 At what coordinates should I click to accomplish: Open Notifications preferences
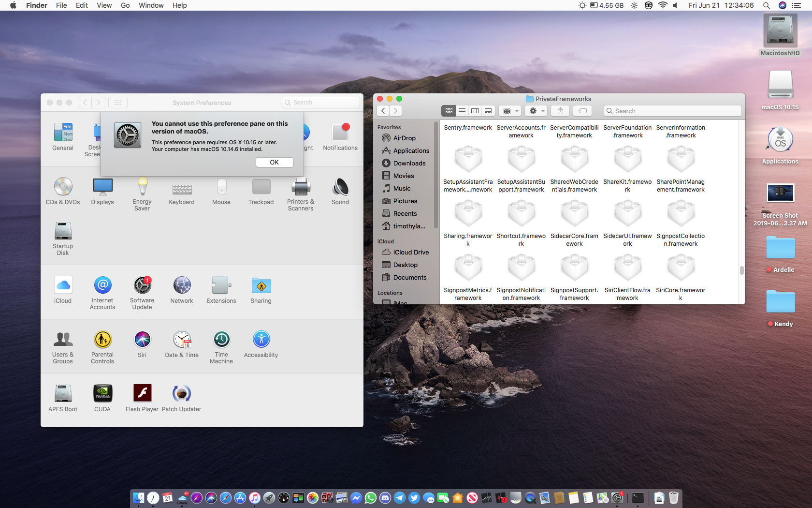click(340, 137)
